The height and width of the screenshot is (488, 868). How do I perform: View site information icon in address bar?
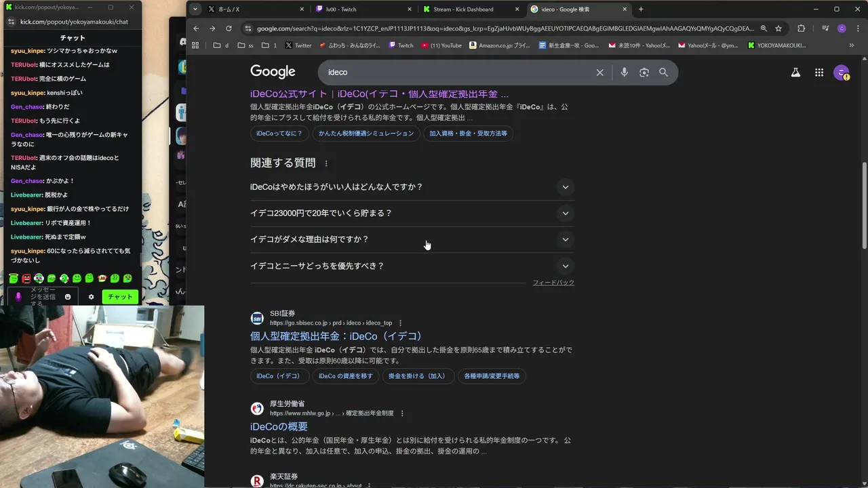(248, 28)
